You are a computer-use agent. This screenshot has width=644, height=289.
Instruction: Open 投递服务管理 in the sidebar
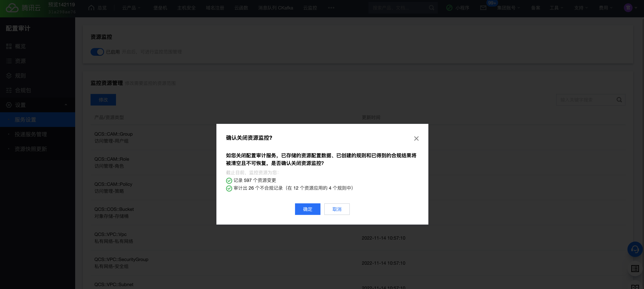31,134
